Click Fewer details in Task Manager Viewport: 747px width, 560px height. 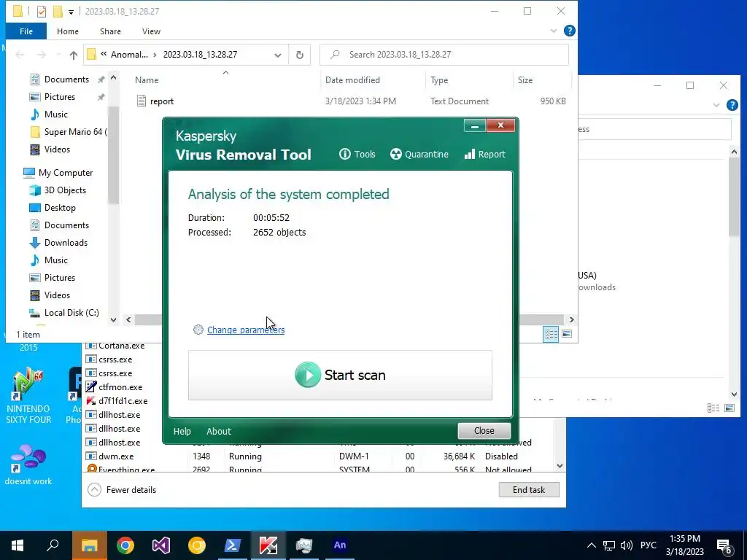pos(123,490)
